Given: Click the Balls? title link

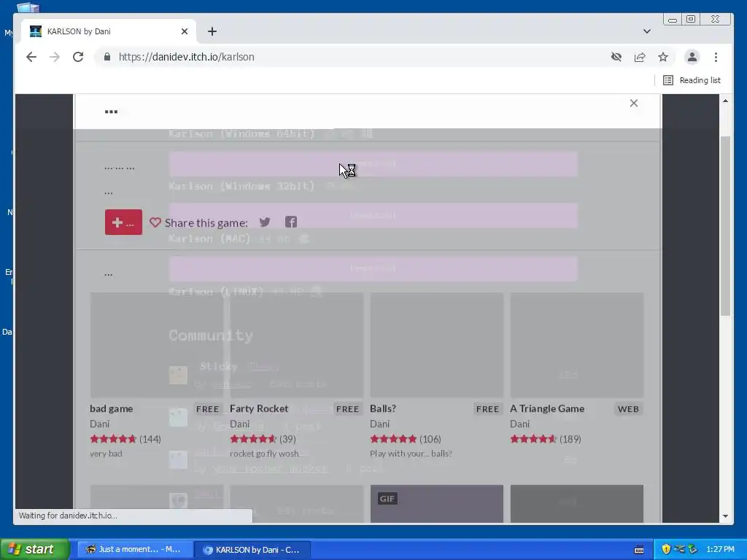Looking at the screenshot, I should pyautogui.click(x=383, y=408).
